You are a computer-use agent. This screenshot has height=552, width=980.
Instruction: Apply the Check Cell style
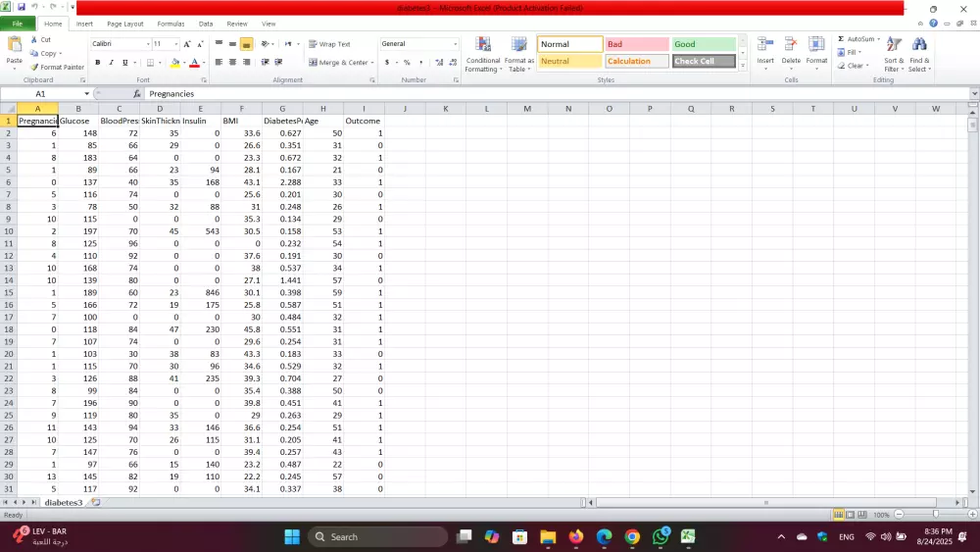click(x=704, y=61)
